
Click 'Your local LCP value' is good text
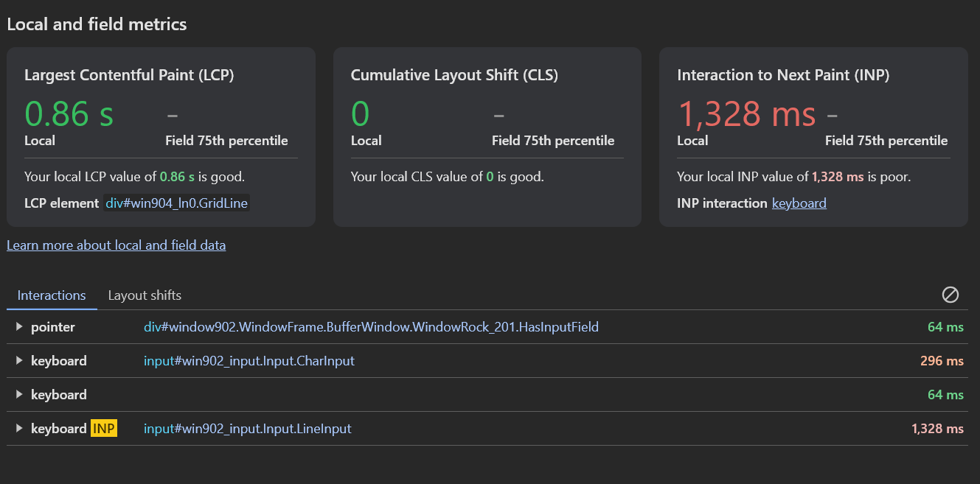pyautogui.click(x=134, y=177)
